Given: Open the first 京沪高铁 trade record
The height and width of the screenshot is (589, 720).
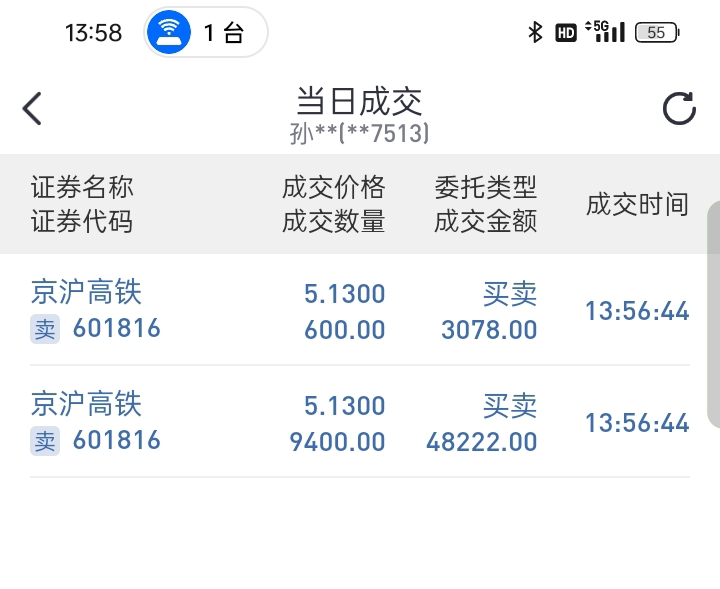Looking at the screenshot, I should coord(86,293).
